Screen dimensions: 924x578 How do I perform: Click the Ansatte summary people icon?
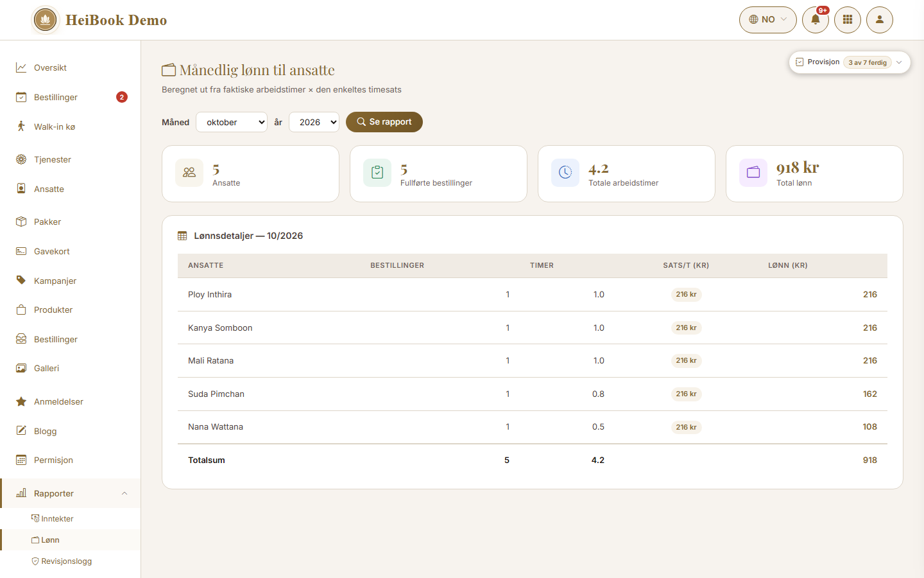[x=189, y=173]
